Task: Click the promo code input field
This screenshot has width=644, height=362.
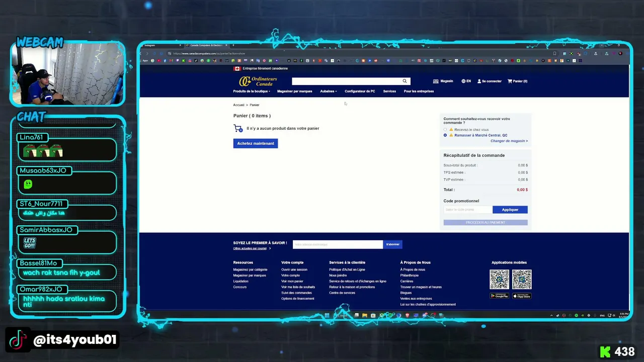Action: [468, 210]
